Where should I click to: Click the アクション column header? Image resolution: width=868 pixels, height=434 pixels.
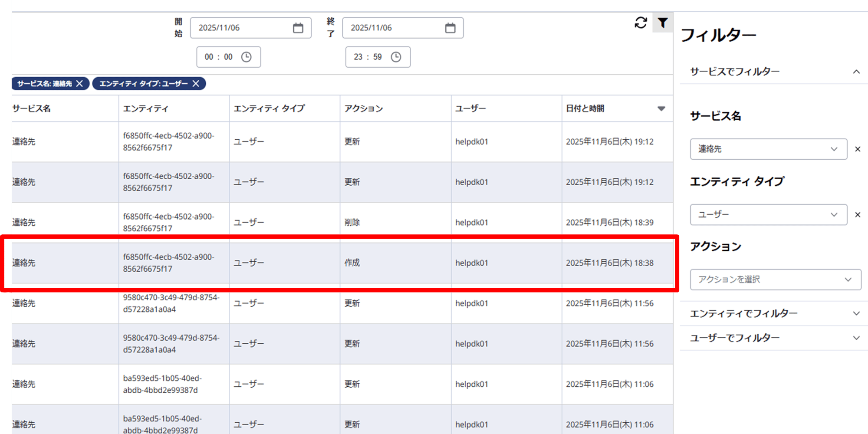point(364,108)
